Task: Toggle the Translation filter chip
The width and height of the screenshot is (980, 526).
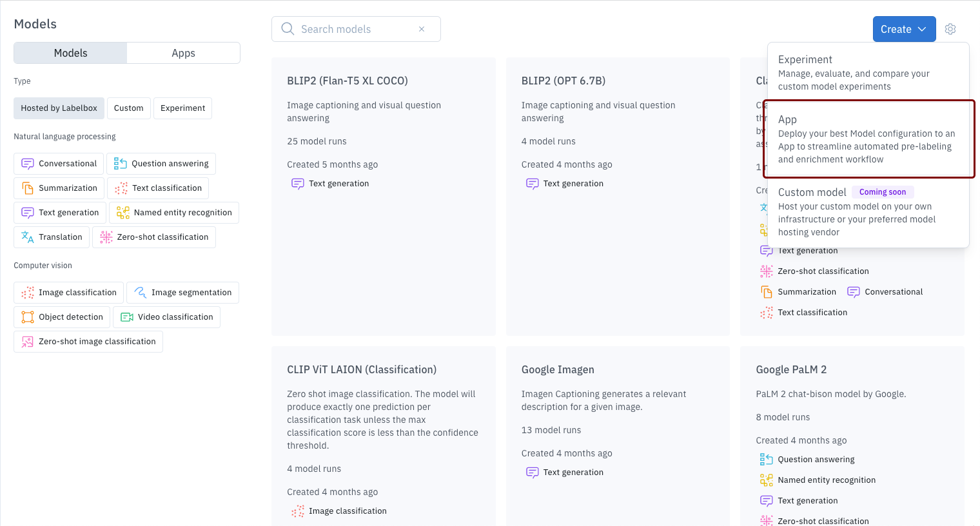Action: click(x=52, y=237)
